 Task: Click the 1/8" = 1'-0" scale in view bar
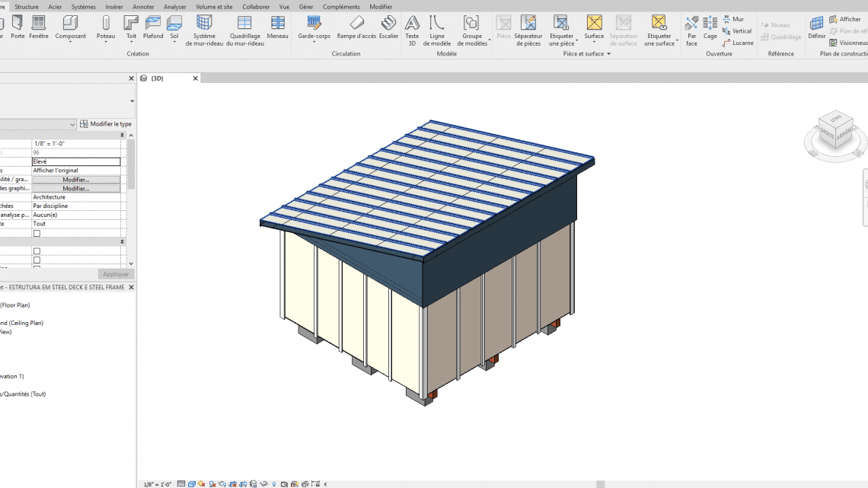tap(157, 484)
